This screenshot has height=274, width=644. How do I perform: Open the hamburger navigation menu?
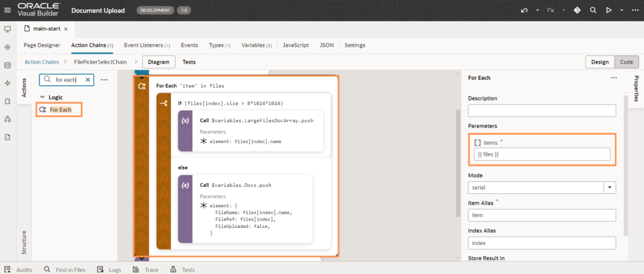[x=8, y=10]
